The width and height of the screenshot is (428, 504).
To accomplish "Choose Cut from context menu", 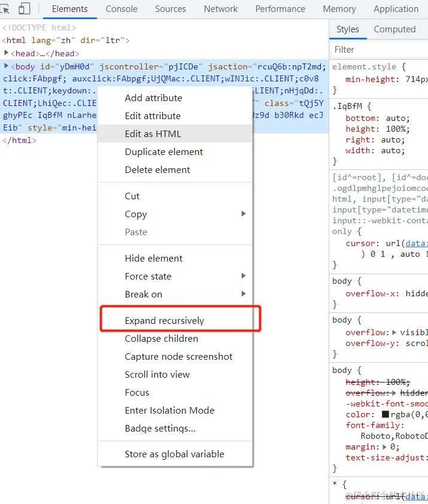I will click(x=175, y=196).
